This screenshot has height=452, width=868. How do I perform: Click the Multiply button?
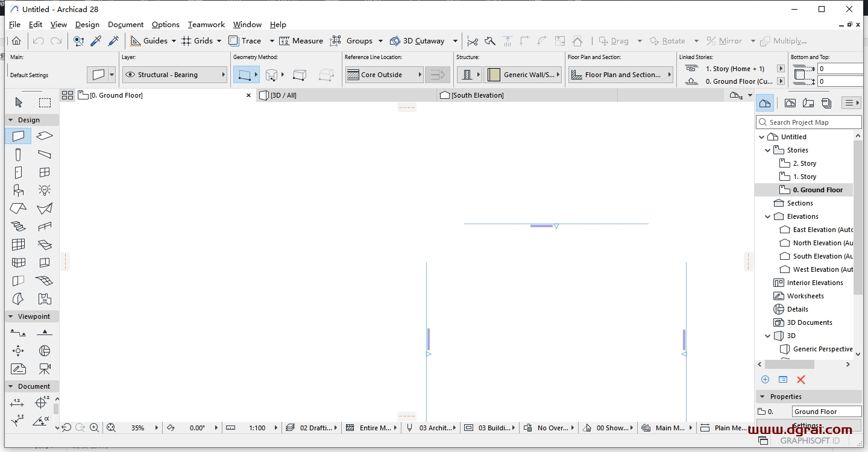(x=783, y=41)
